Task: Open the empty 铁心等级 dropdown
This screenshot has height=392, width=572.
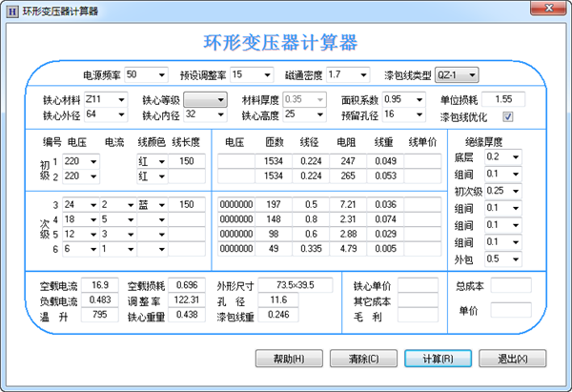Action: coord(221,99)
